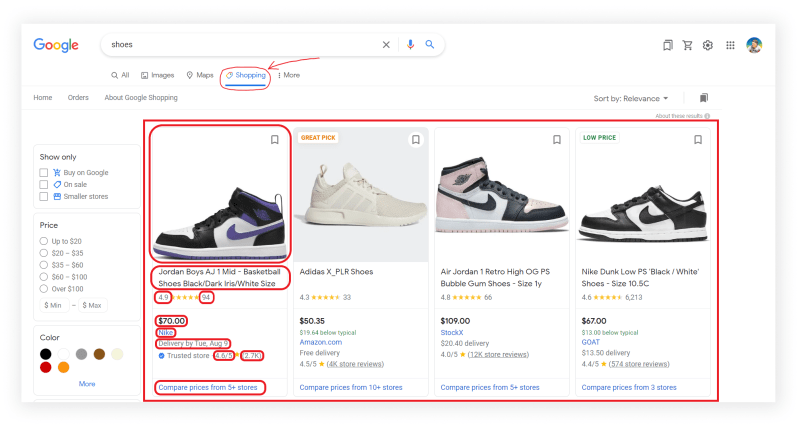800x426 pixels.
Task: Open the shopping cart icon
Action: pos(687,45)
